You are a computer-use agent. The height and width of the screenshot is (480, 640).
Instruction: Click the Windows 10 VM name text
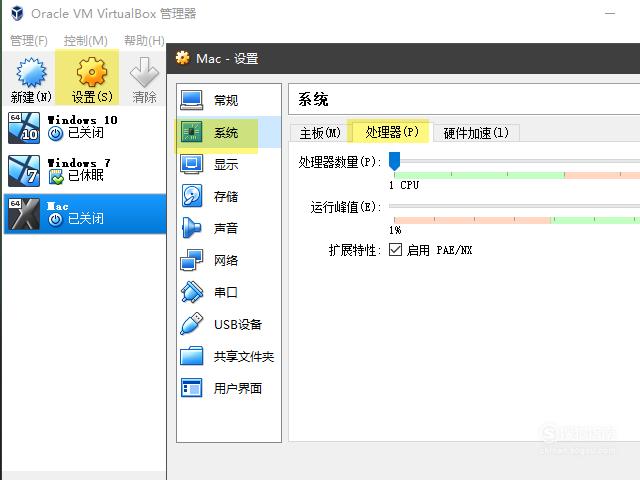point(82,120)
